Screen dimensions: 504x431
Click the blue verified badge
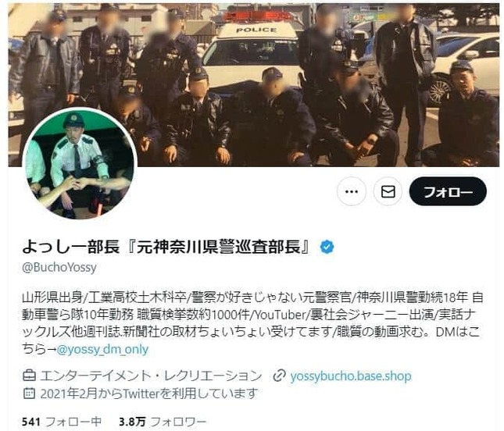click(x=327, y=247)
